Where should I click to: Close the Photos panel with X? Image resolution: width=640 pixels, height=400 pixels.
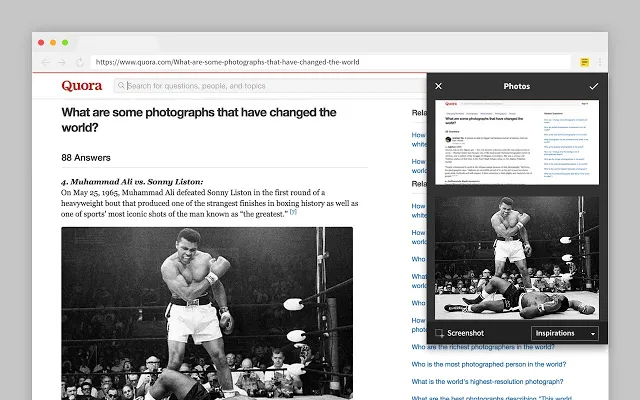[438, 86]
